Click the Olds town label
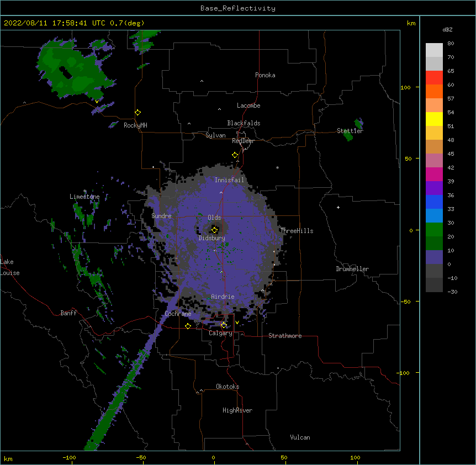The width and height of the screenshot is (476, 465). pos(214,218)
